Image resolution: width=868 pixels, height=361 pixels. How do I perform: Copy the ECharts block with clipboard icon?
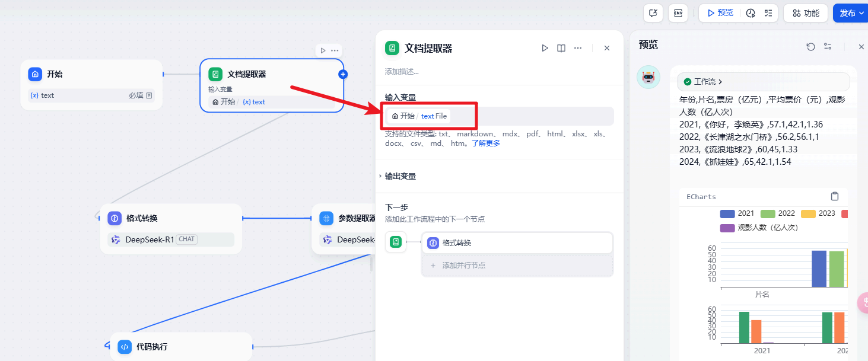click(x=835, y=197)
